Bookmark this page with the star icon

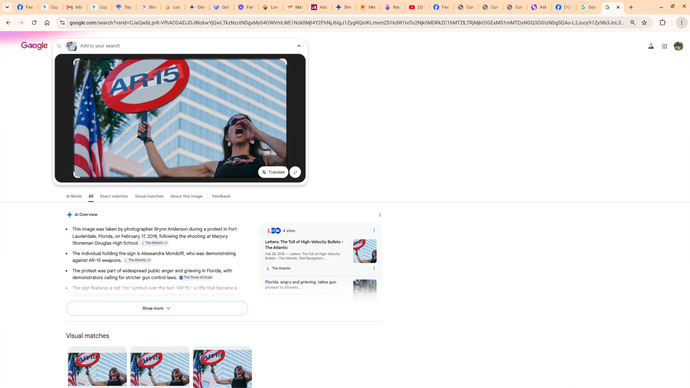click(644, 22)
